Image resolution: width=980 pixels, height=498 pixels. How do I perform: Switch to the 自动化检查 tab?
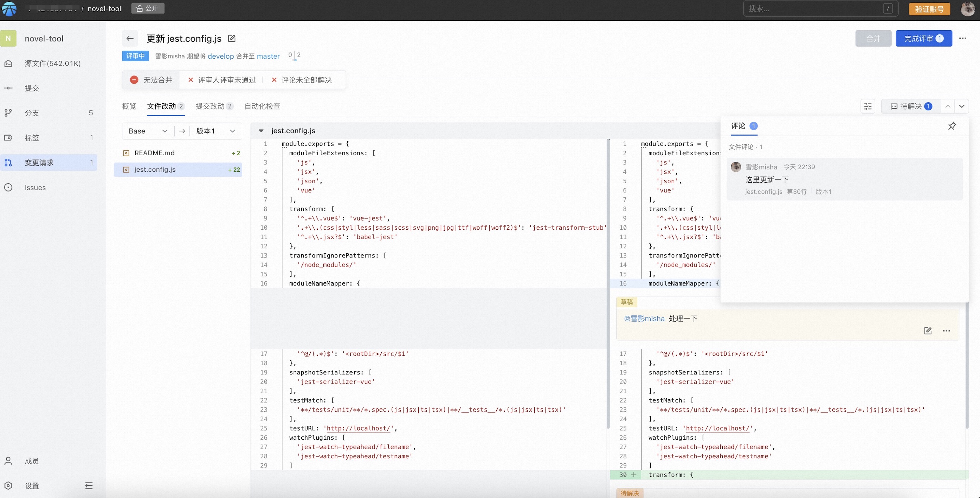pyautogui.click(x=262, y=106)
